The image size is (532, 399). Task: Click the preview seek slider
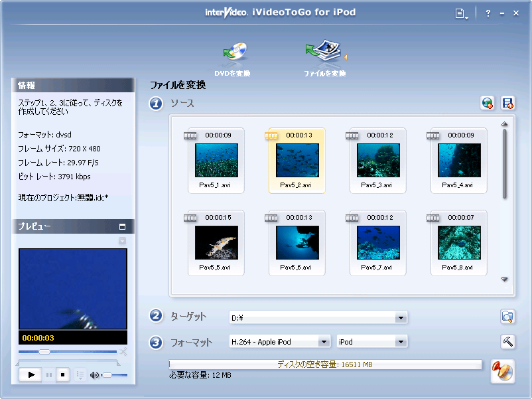pos(68,351)
